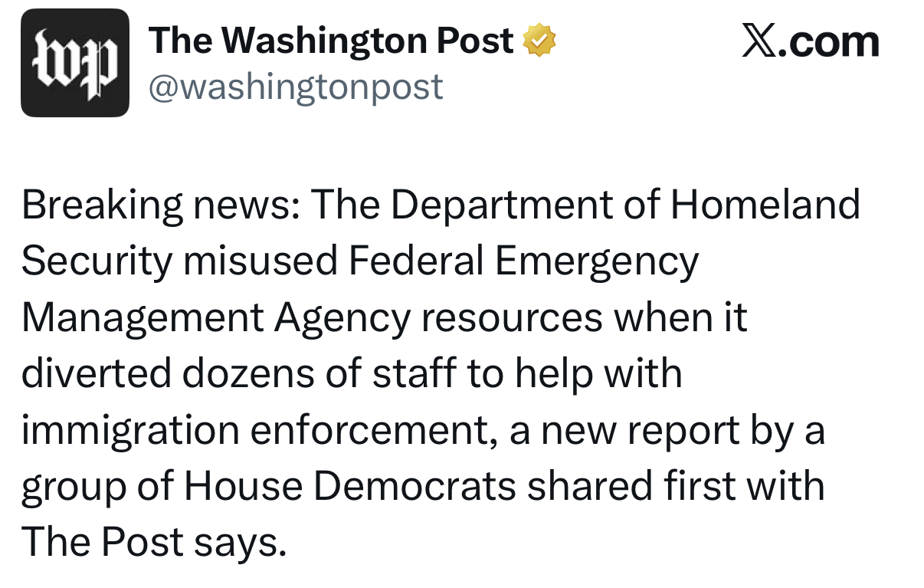Click the phrase "House Democrats"
This screenshot has width=924, height=588.
pyautogui.click(x=351, y=486)
